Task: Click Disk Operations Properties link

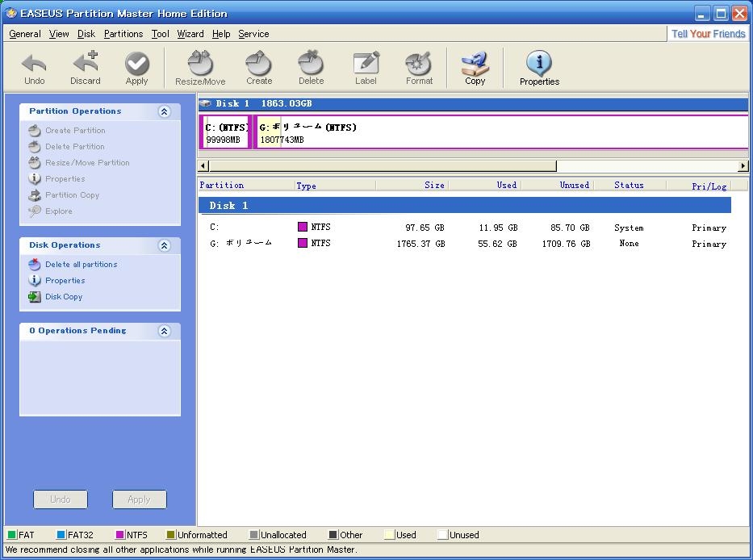Action: click(65, 281)
